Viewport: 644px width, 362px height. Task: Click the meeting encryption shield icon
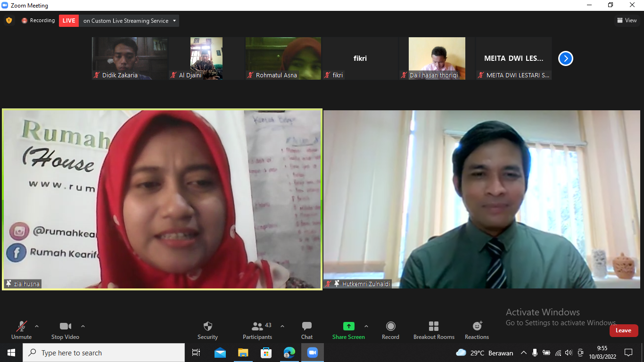(x=9, y=20)
